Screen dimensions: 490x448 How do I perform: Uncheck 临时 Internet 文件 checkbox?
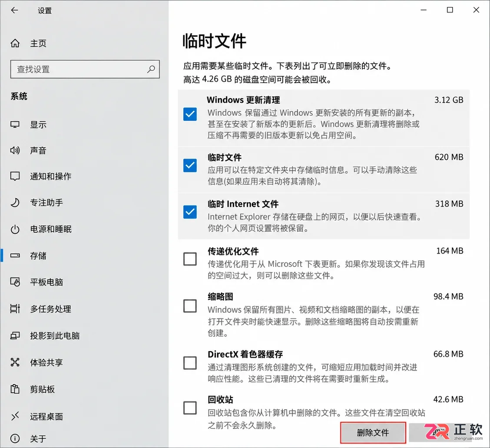(190, 212)
